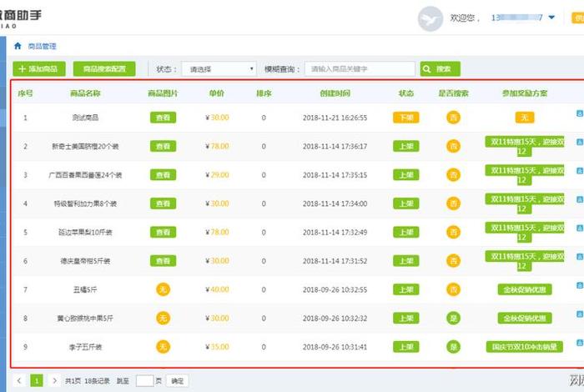
Task: Toggle the 否 search flag for 丑橘5斤
Action: click(x=453, y=289)
